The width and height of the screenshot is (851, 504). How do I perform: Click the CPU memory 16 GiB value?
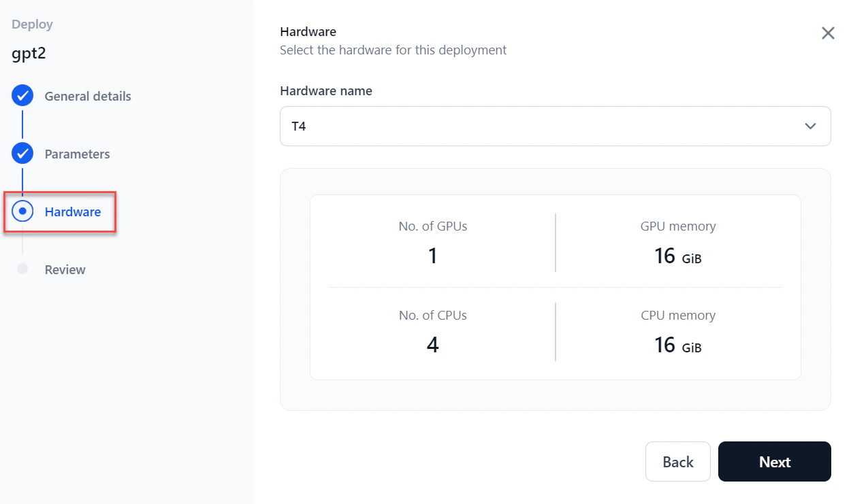click(678, 346)
